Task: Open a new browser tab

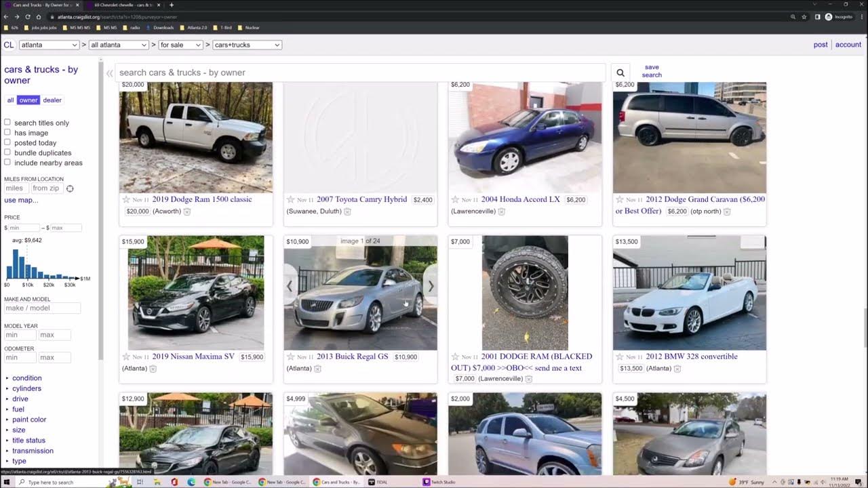Action: 172,5
